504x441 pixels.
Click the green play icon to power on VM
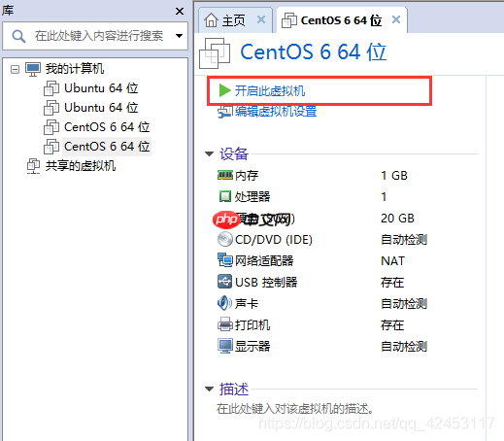[x=224, y=90]
